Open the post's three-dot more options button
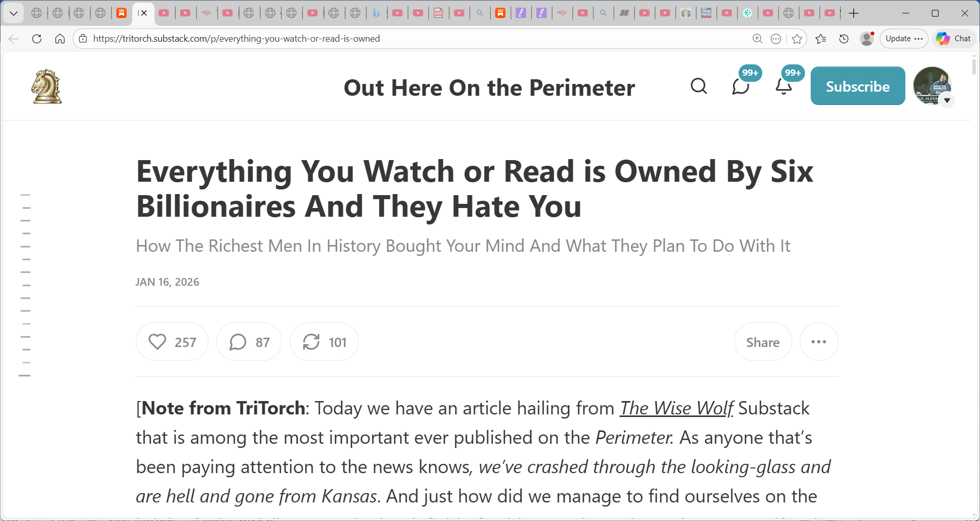Screen dimensions: 980x521 click(x=819, y=342)
